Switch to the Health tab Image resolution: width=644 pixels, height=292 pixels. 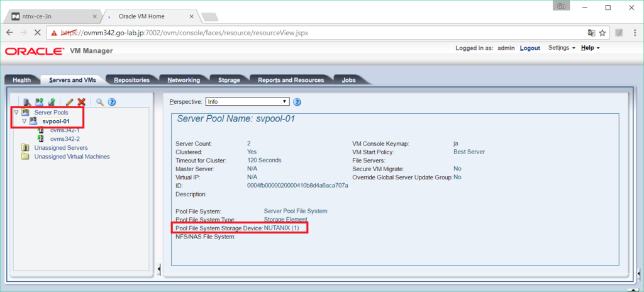(22, 80)
